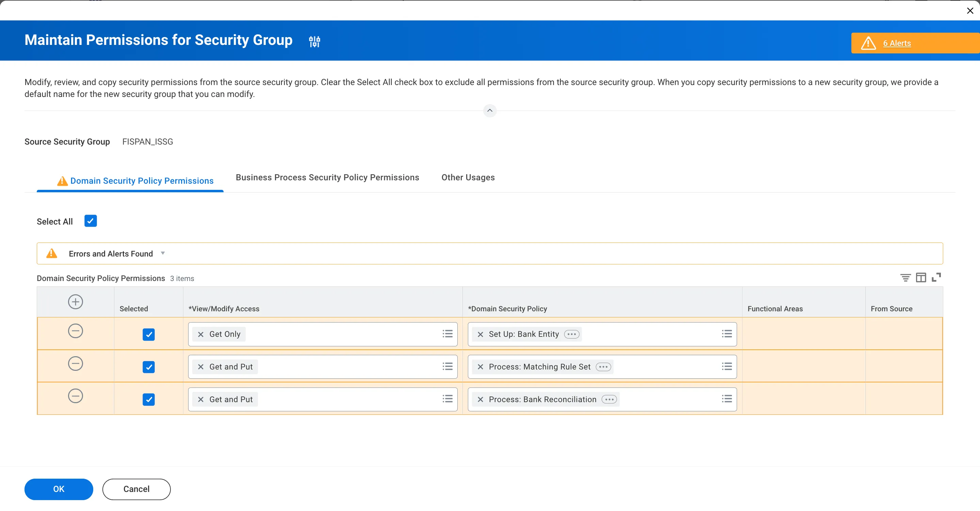Expand the Errors and Alerts Found dropdown
This screenshot has width=980, height=511.
162,253
